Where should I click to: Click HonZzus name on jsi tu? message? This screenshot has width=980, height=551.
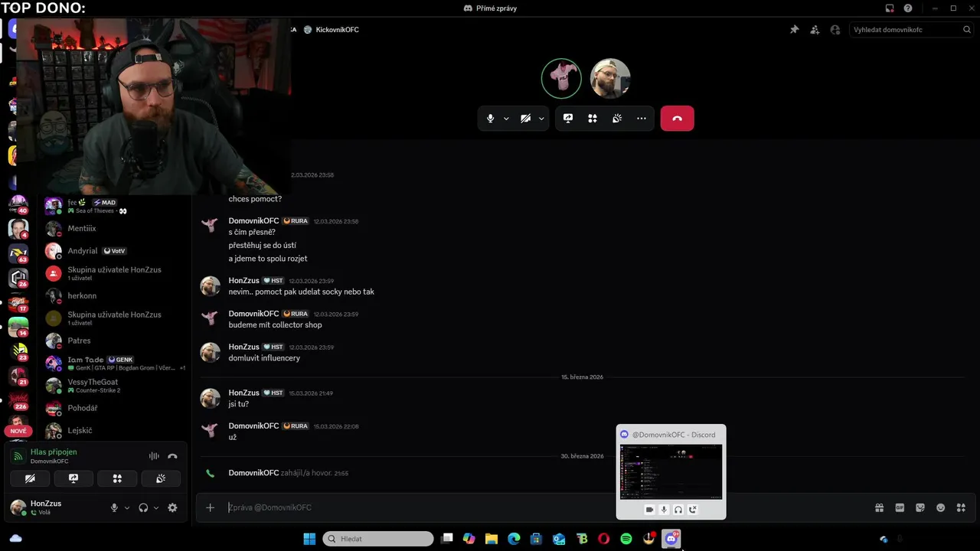[x=243, y=393]
